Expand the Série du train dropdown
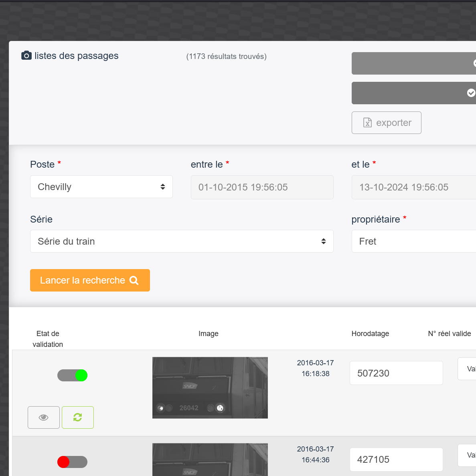The height and width of the screenshot is (476, 476). [x=182, y=241]
